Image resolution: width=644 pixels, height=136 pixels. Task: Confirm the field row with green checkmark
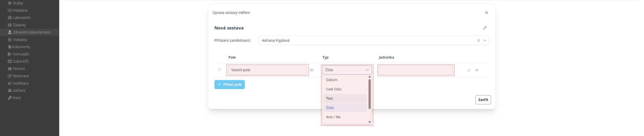pyautogui.click(x=468, y=70)
